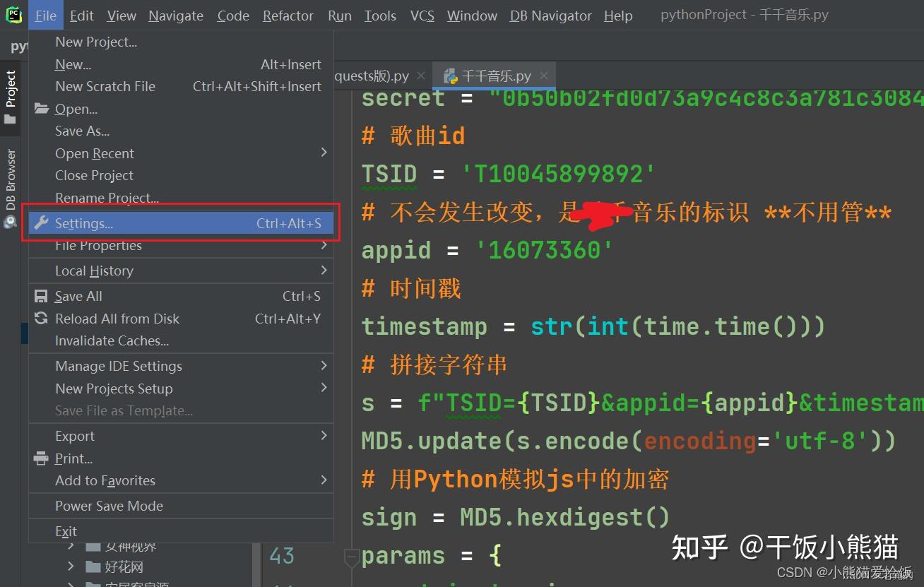Open the View menu
The image size is (924, 587).
(x=122, y=16)
